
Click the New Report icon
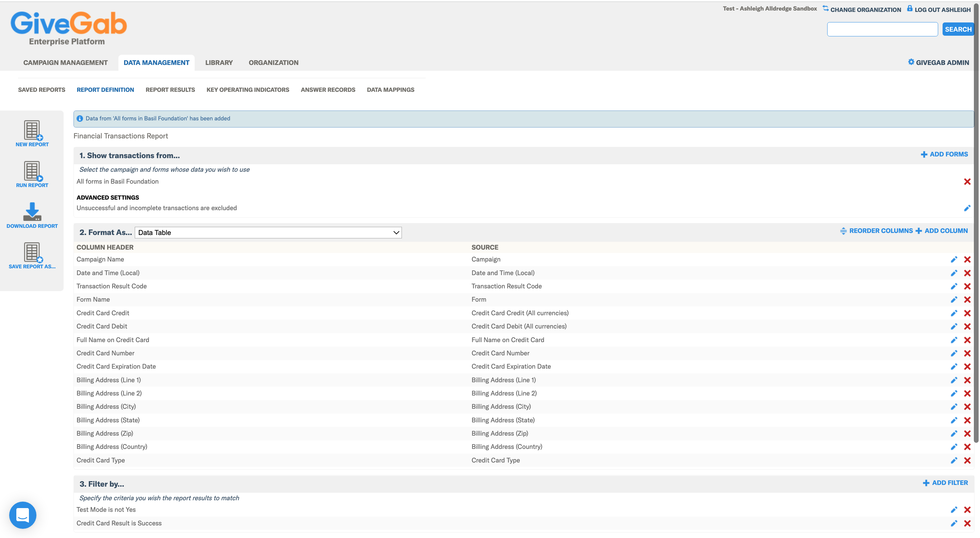pyautogui.click(x=32, y=131)
